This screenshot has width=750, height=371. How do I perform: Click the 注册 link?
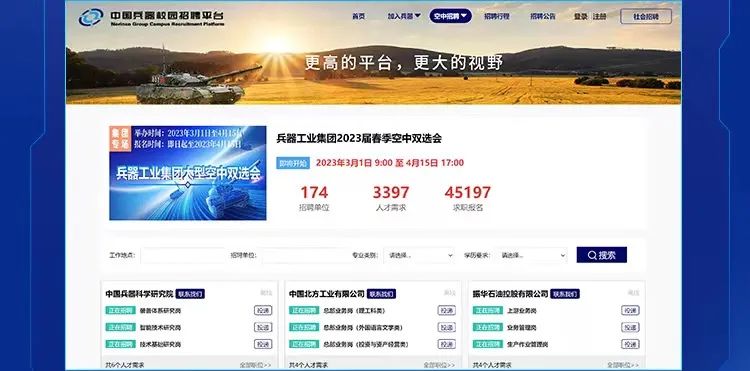(x=599, y=16)
